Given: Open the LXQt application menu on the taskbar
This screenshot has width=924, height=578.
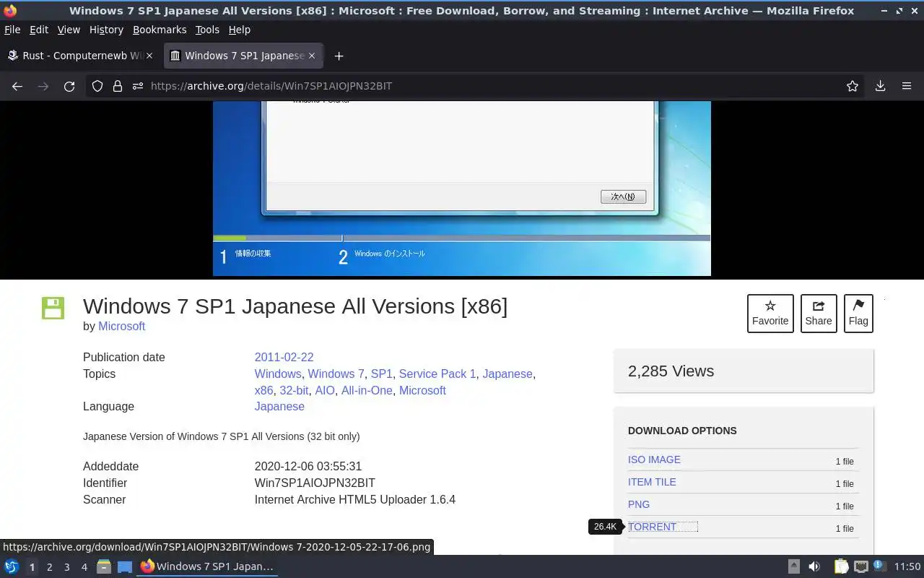Looking at the screenshot, I should coord(12,566).
